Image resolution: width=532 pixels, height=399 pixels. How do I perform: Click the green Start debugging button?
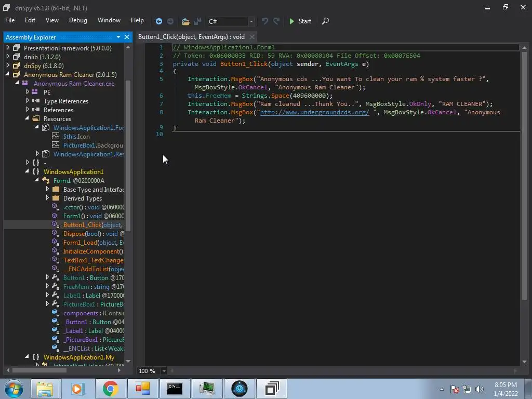[x=300, y=21]
